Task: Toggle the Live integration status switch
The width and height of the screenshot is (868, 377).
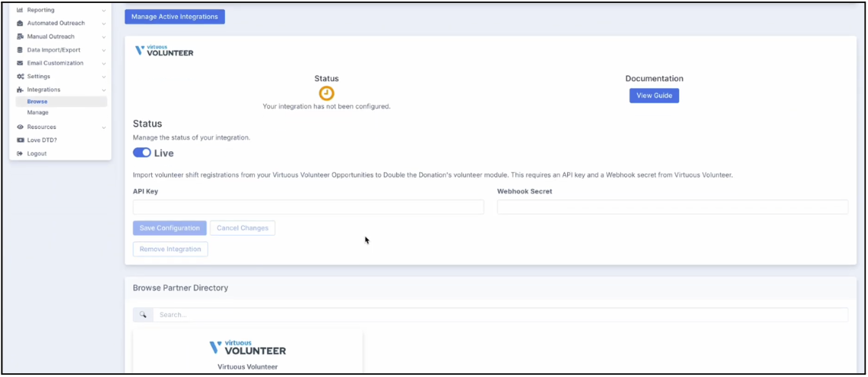Action: pyautogui.click(x=142, y=153)
